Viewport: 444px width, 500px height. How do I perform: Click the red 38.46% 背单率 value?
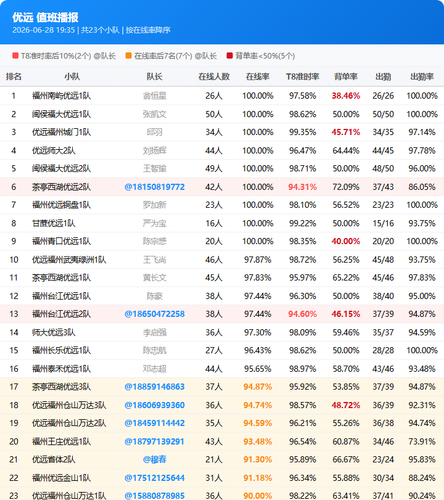[346, 96]
